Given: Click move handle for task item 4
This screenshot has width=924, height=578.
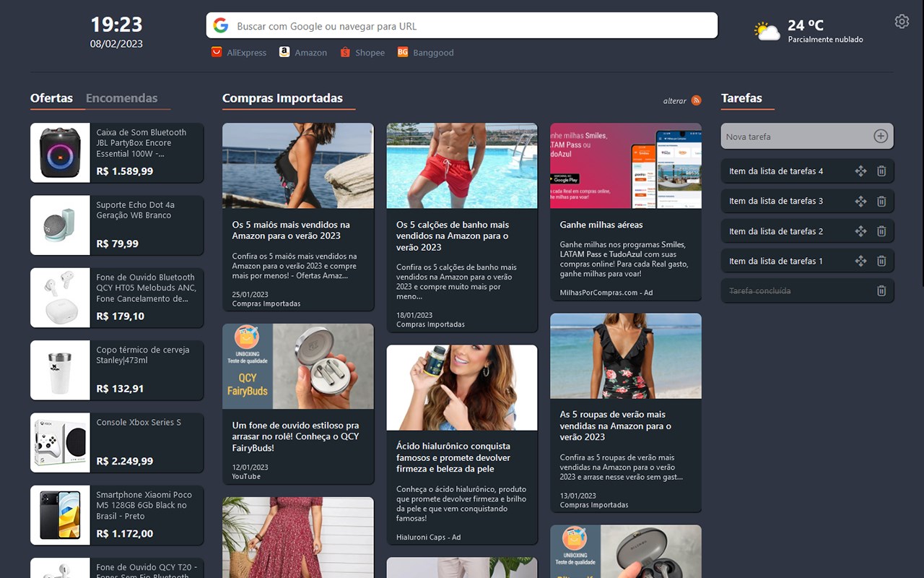Looking at the screenshot, I should click(860, 171).
